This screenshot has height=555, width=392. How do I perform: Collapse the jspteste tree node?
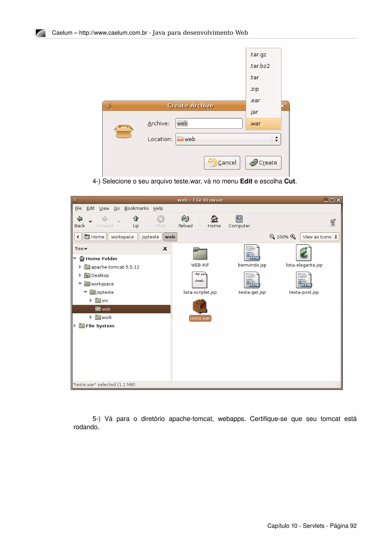point(85,292)
